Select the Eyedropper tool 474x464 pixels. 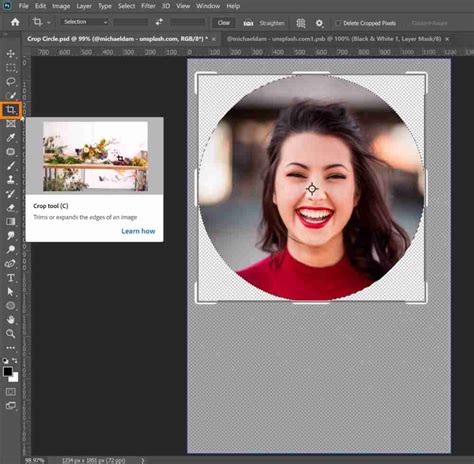[x=11, y=138]
